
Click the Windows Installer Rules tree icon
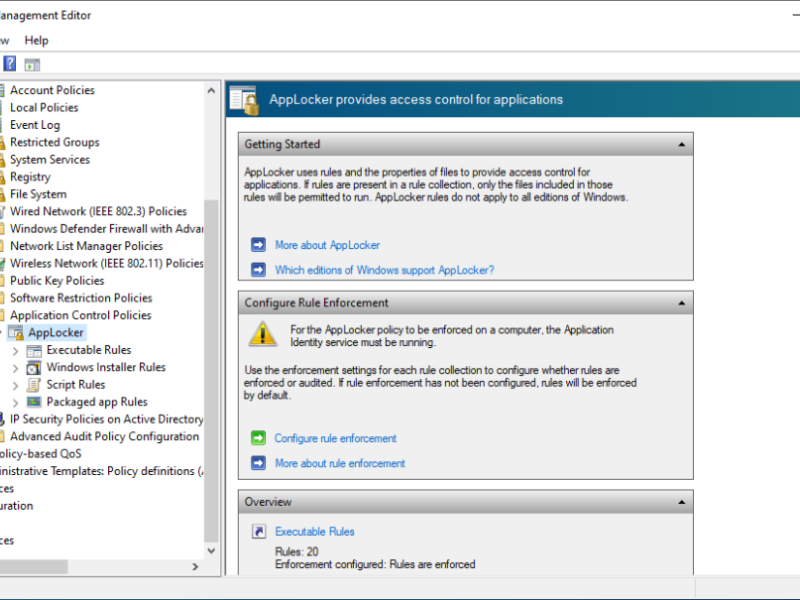tap(34, 367)
